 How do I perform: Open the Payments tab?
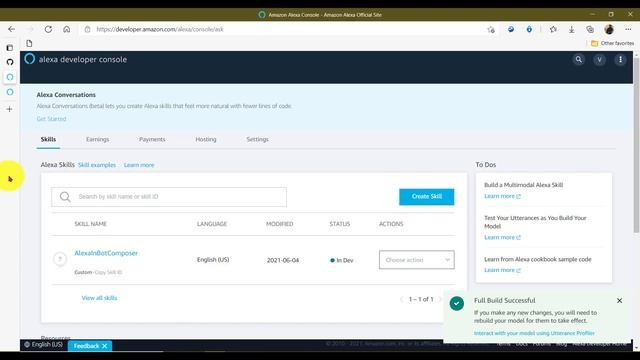152,139
